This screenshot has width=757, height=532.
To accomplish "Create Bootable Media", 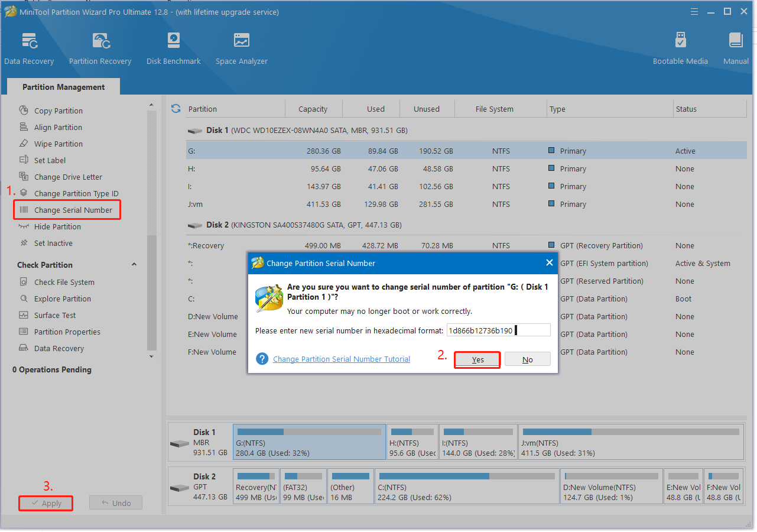I will (x=680, y=48).
